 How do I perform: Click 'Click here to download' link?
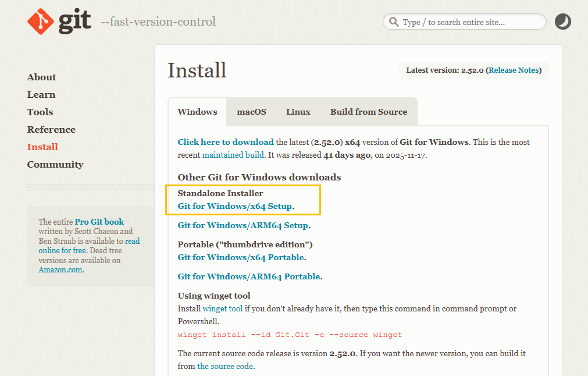[x=226, y=142]
